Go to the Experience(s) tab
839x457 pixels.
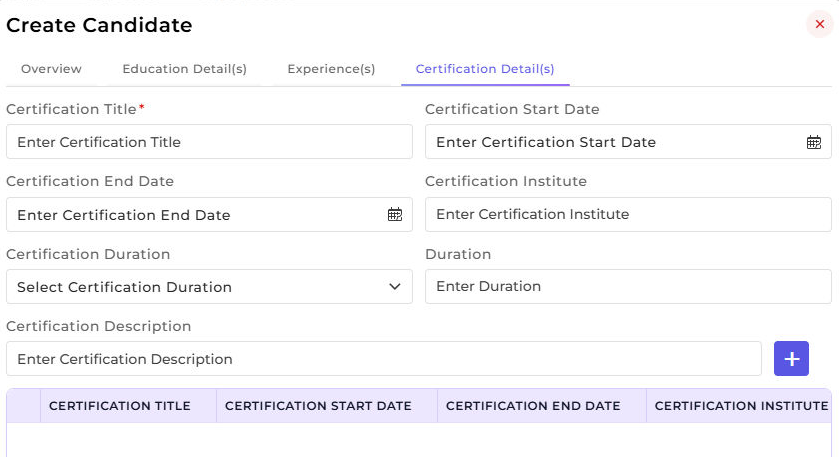click(331, 69)
